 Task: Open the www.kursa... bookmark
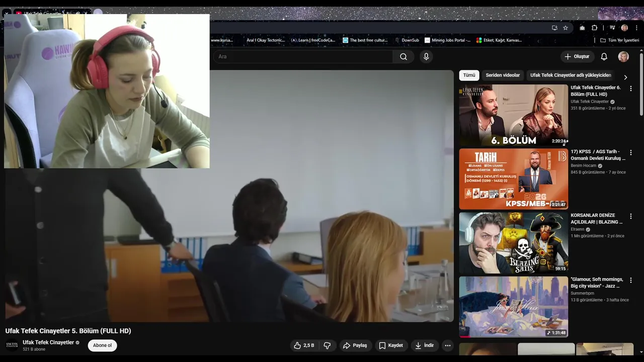click(222, 40)
